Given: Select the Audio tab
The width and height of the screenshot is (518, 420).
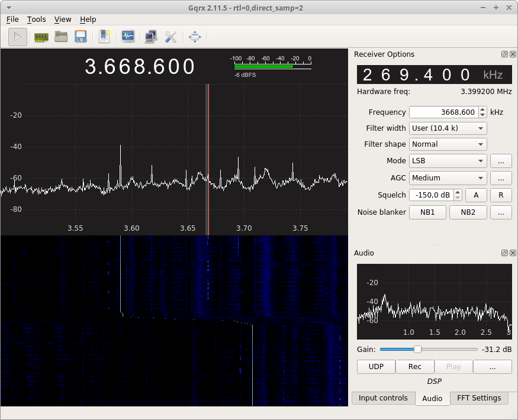Looking at the screenshot, I should pyautogui.click(x=432, y=398).
